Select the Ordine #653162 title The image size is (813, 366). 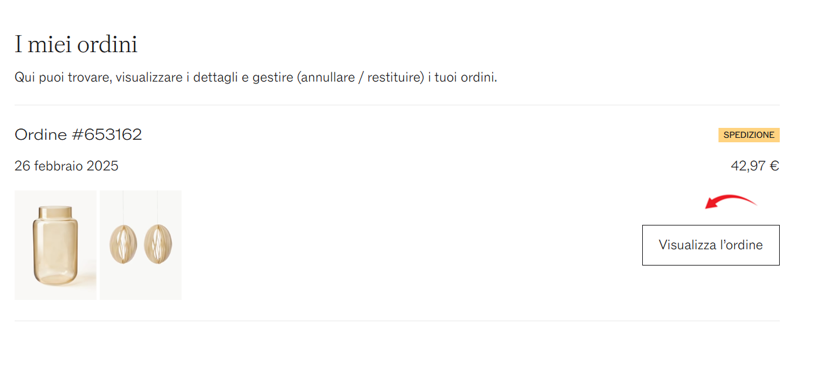78,135
